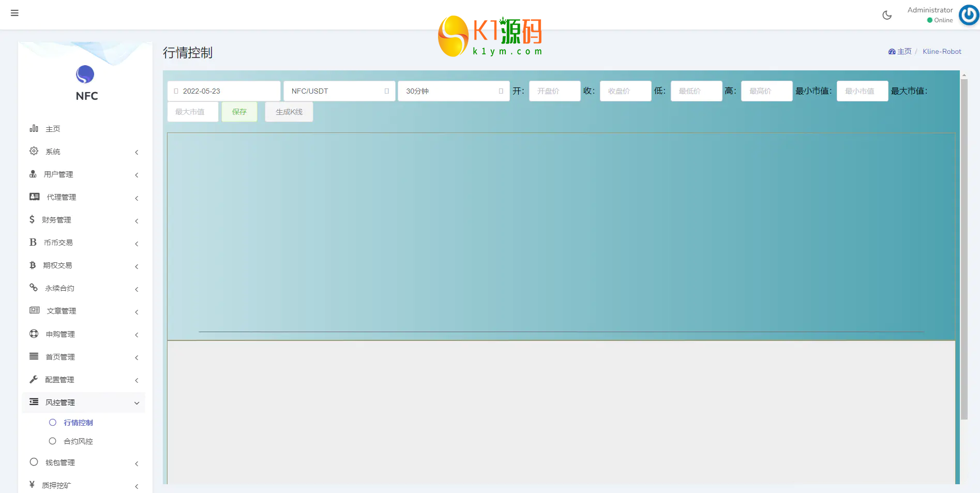Click the gear icon beside 系统
This screenshot has width=980, height=493.
pyautogui.click(x=34, y=151)
